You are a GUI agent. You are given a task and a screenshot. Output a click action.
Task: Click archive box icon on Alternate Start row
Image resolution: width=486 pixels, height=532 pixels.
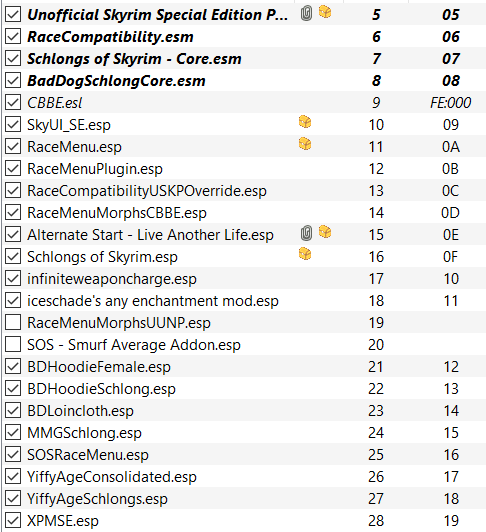point(325,232)
